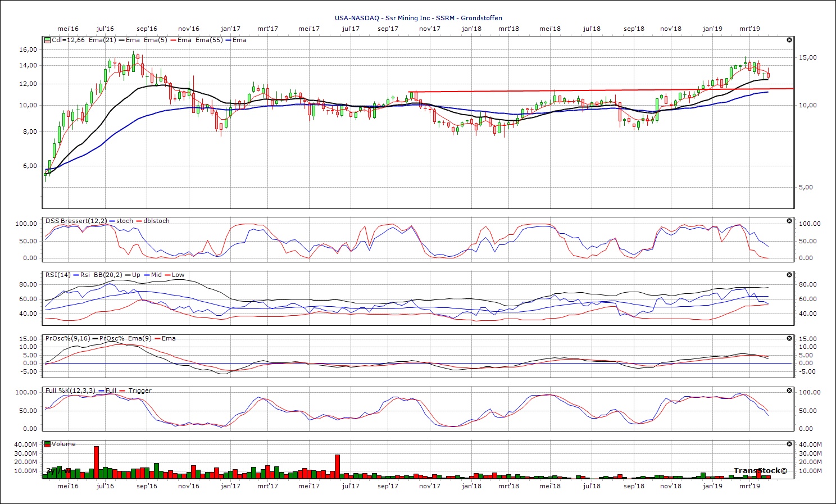Image resolution: width=836 pixels, height=504 pixels.
Task: Click the red Ema(5) line swatch
Action: pyautogui.click(x=172, y=40)
